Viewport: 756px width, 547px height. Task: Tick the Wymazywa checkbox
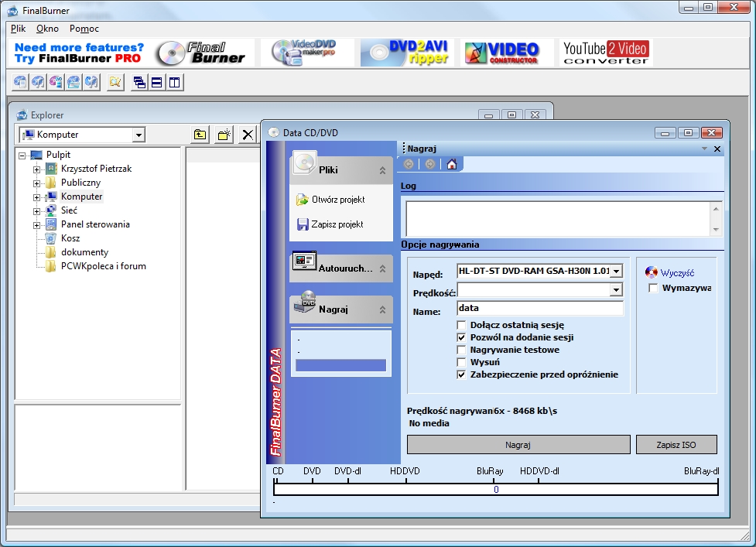point(653,288)
